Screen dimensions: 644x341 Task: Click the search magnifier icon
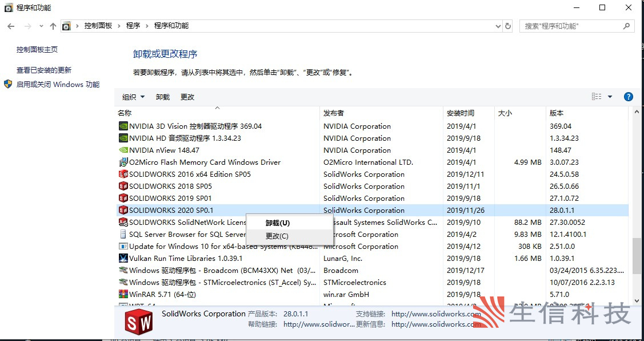point(626,26)
